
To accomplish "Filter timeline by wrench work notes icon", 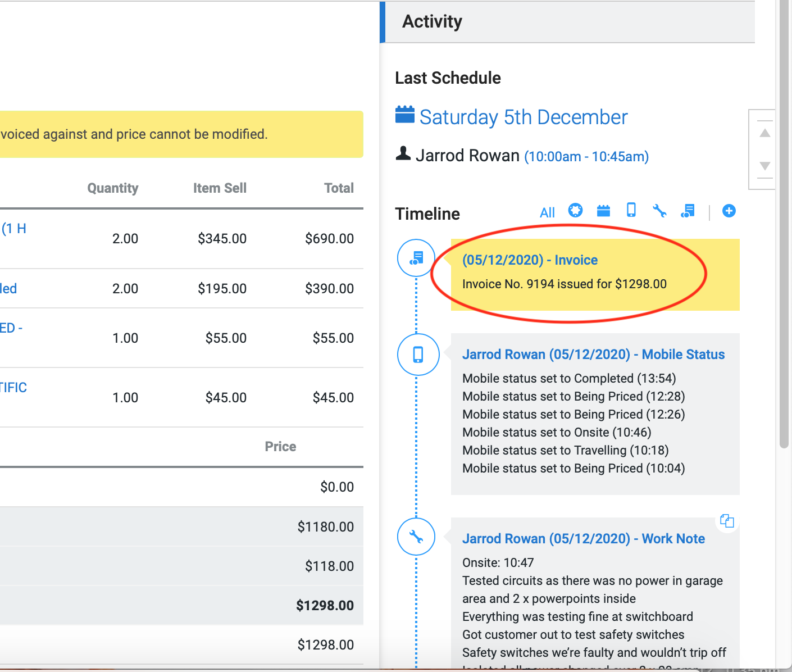I will tap(659, 211).
